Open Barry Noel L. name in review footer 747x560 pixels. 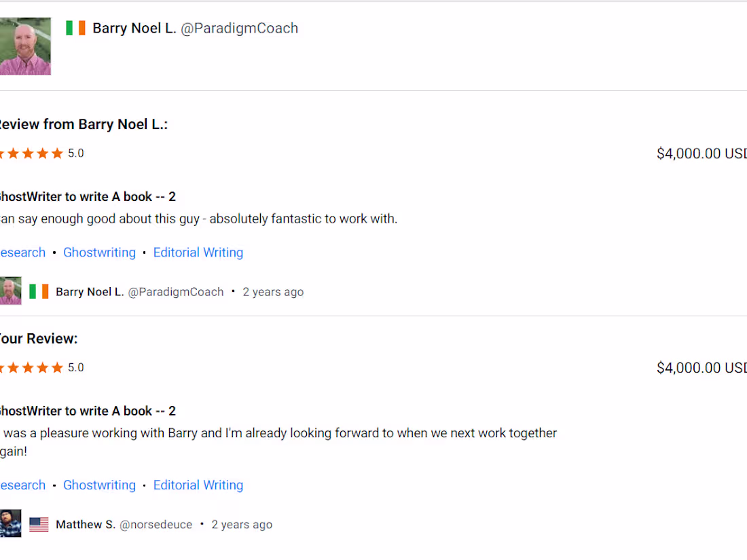90,292
